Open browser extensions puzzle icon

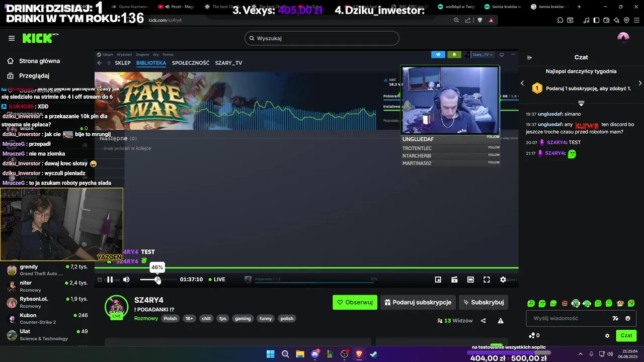point(560,20)
